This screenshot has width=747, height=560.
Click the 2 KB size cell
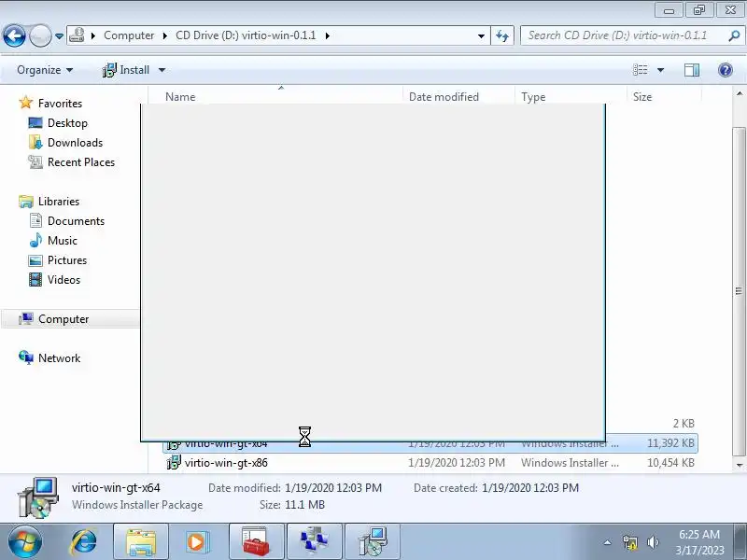click(x=684, y=424)
